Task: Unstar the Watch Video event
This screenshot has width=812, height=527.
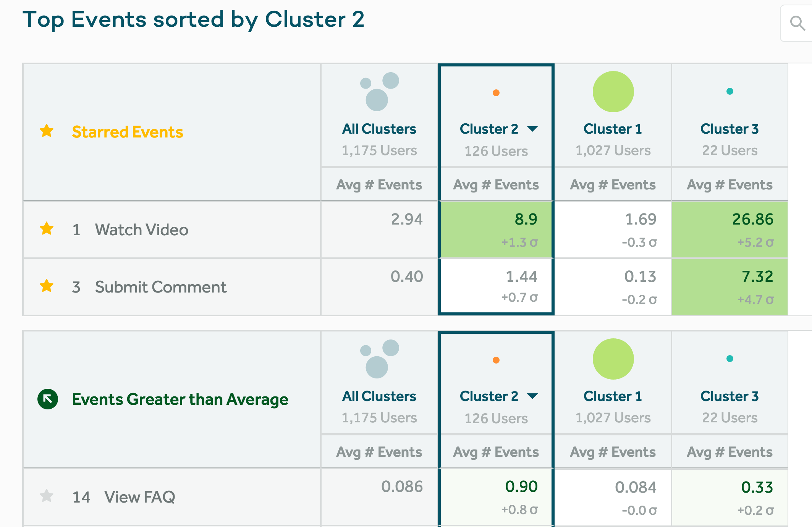Action: [47, 229]
